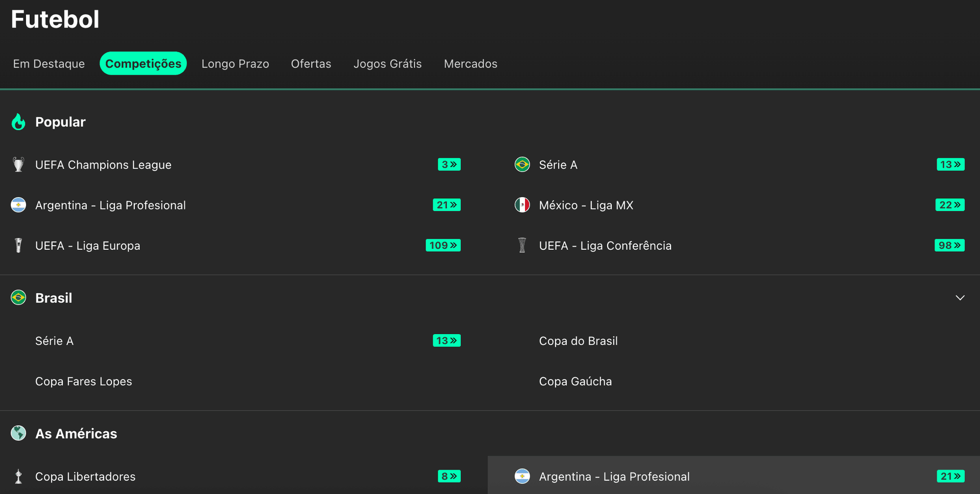Image resolution: width=980 pixels, height=494 pixels.
Task: Click the As Américas section heading
Action: click(x=76, y=434)
